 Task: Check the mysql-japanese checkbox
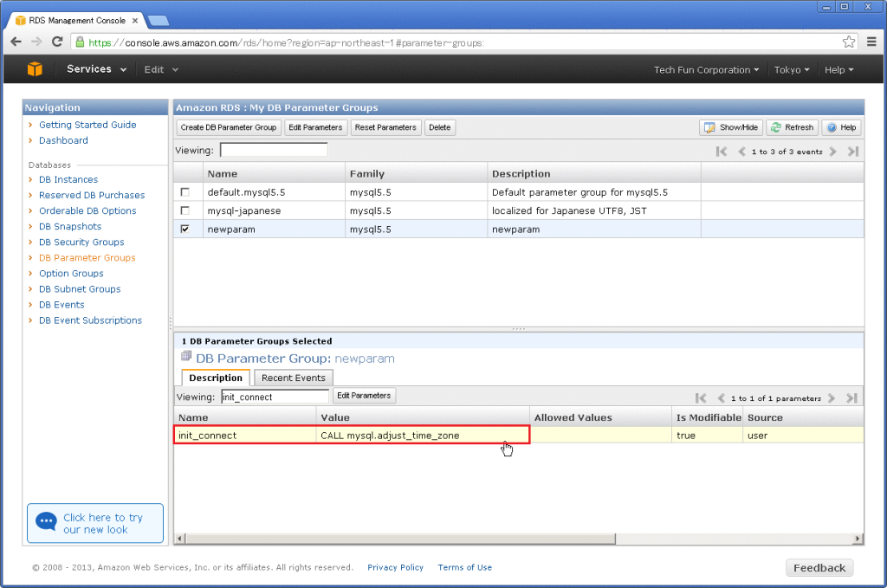(185, 210)
